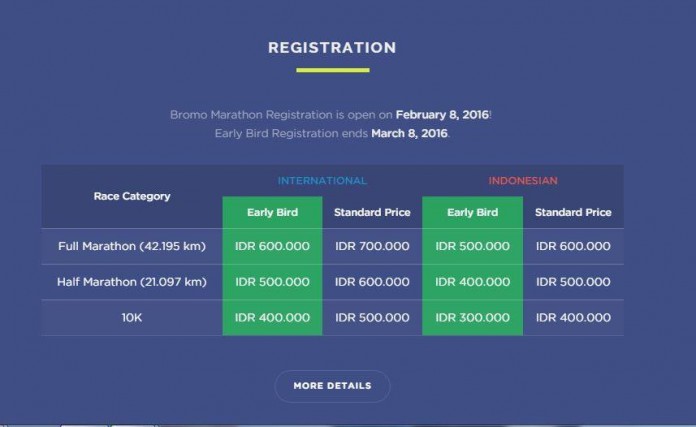Select the Full Marathon (42.195 km) row label

tap(132, 246)
